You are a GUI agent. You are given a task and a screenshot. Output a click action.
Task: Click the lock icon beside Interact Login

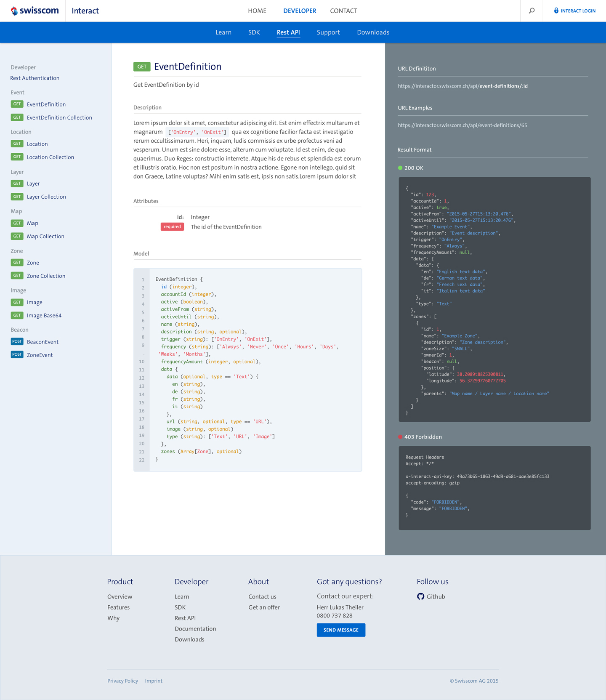pos(556,11)
